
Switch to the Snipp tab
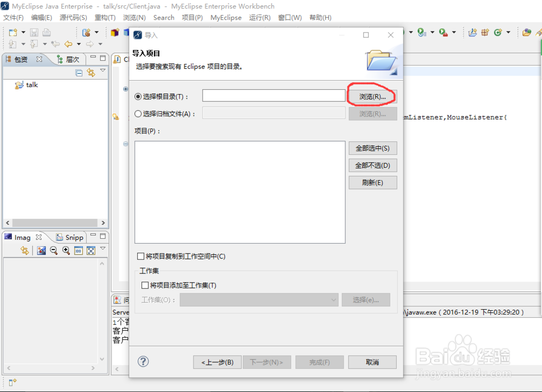(70, 237)
